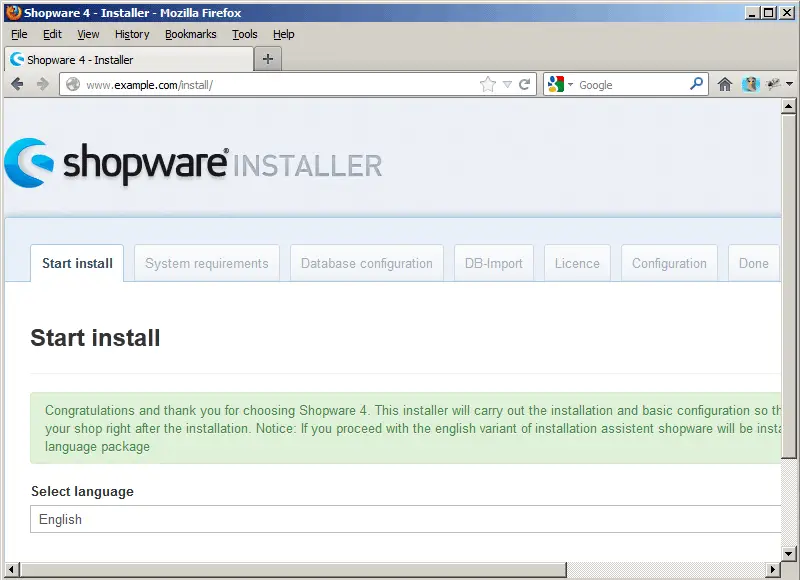The image size is (800, 580).
Task: Select the Shopware 4 - Installer browser tab
Action: (129, 60)
